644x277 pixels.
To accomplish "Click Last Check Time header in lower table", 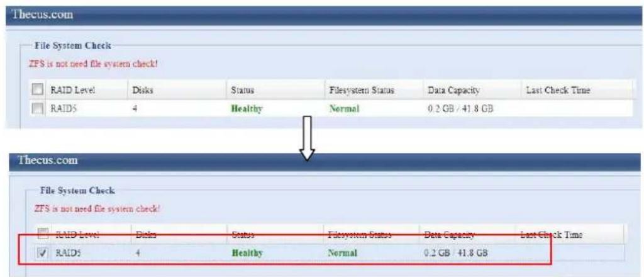I will click(553, 234).
